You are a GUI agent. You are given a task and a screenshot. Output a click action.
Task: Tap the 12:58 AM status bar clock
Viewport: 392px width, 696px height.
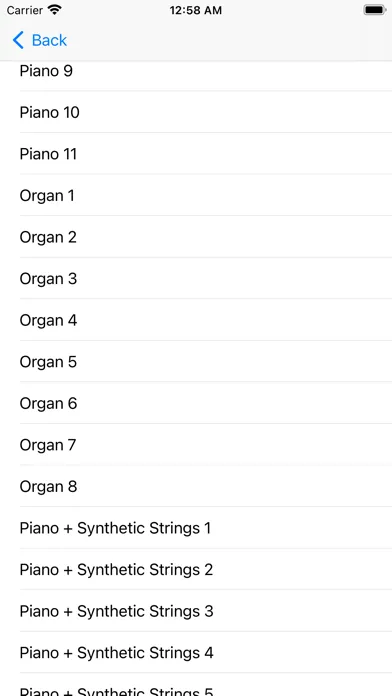point(195,10)
